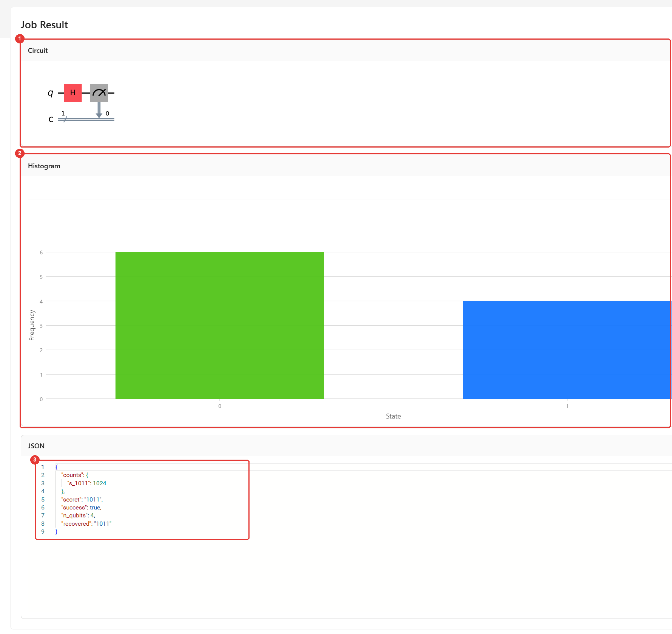672x634 pixels.
Task: Click the "s_1011": 1024 line in JSON
Action: [87, 483]
